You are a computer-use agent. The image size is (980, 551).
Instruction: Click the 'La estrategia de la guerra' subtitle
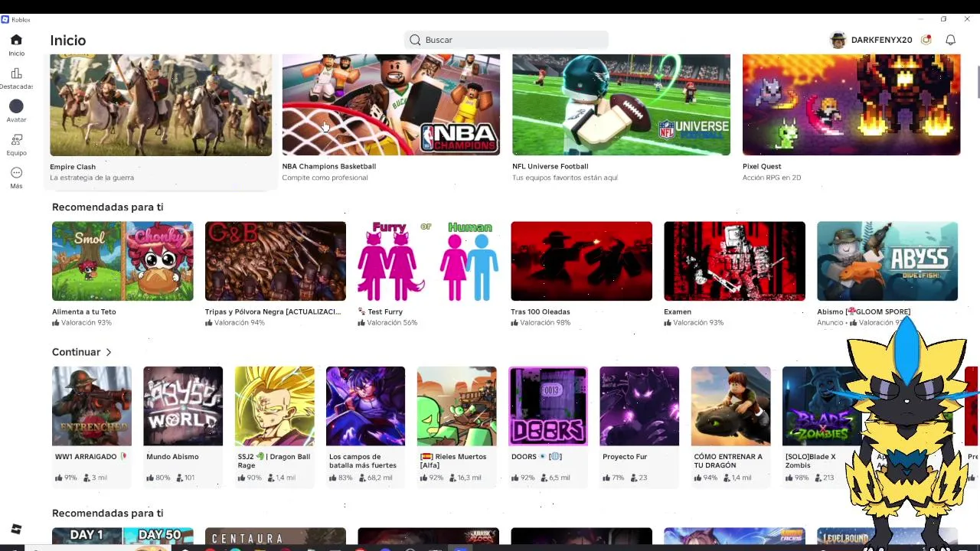tap(92, 178)
